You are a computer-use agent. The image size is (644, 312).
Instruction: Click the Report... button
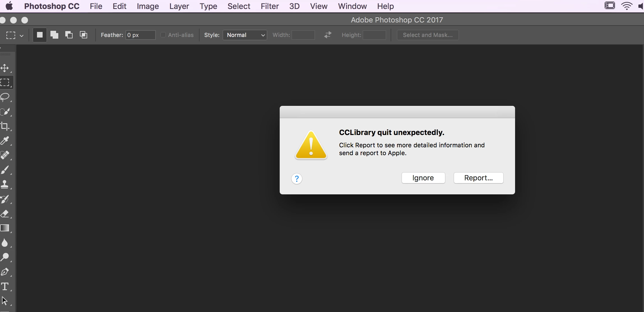(478, 178)
